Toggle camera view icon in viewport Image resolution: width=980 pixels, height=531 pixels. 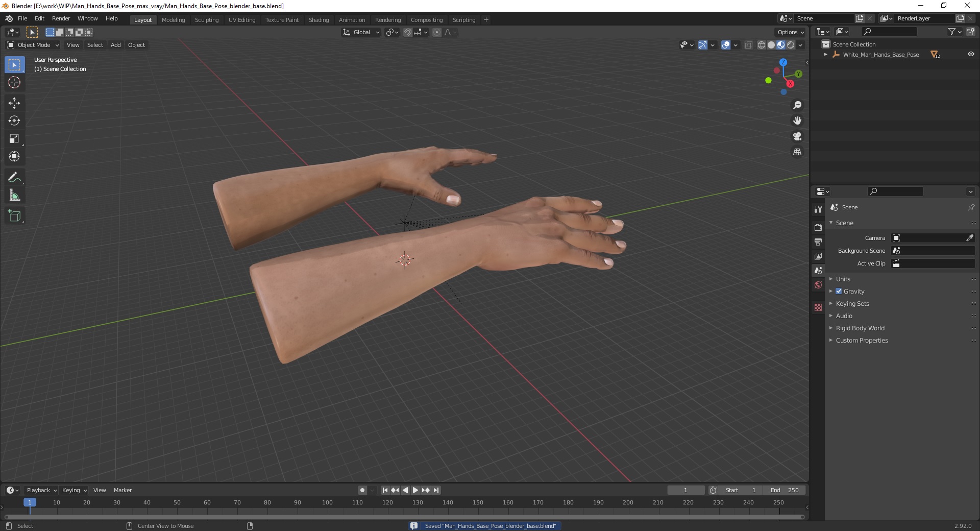point(797,136)
